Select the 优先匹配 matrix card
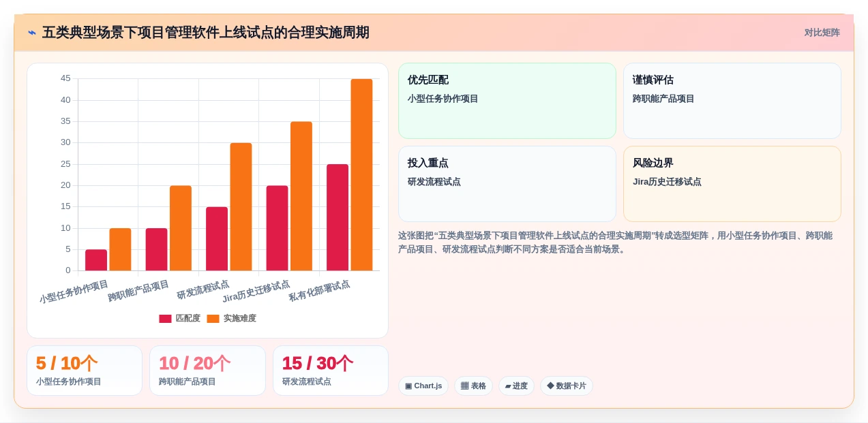This screenshot has width=868, height=423. pos(507,101)
